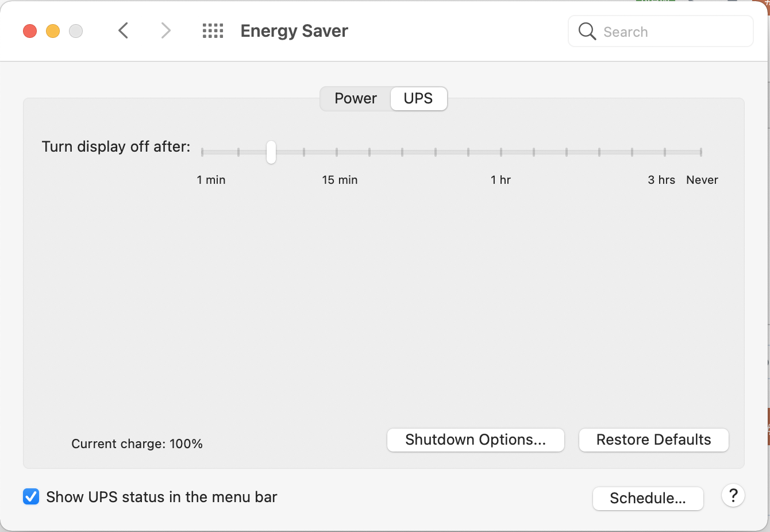Show all preferences grid icon
This screenshot has height=532, width=770.
click(213, 30)
